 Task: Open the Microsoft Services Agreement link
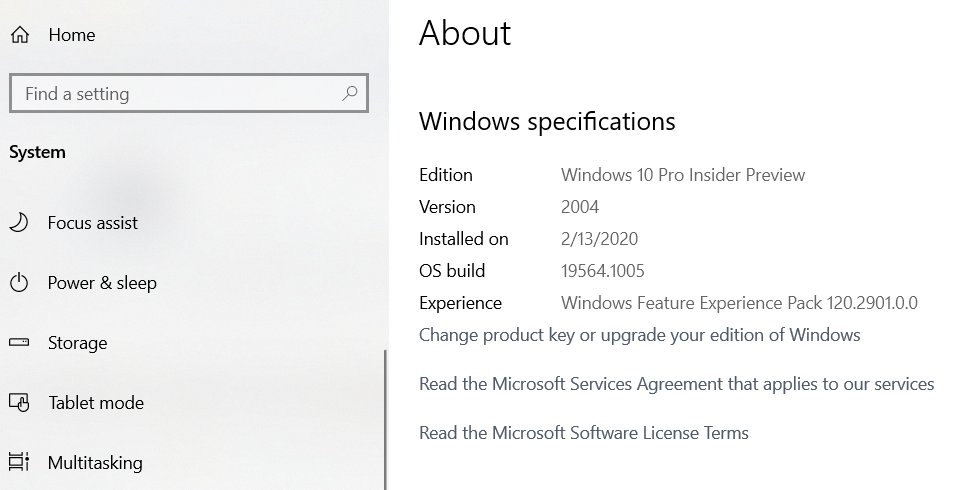(676, 384)
